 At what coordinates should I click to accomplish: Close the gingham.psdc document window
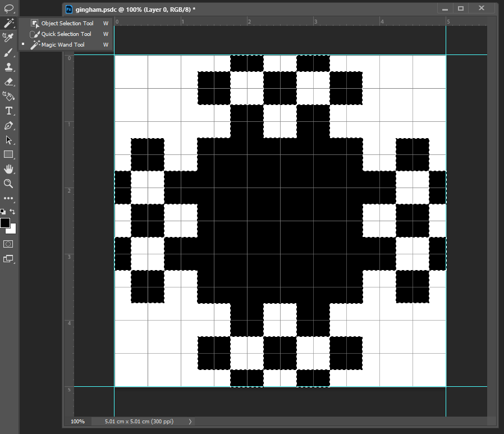[481, 8]
